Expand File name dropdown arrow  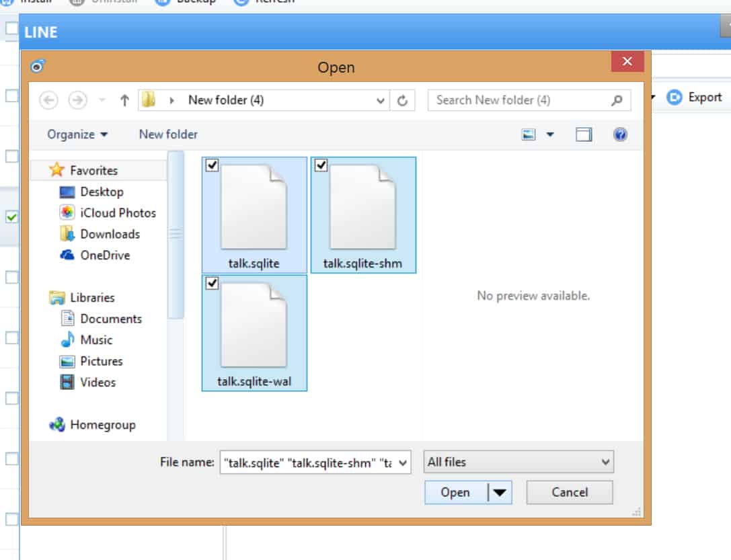(x=403, y=463)
